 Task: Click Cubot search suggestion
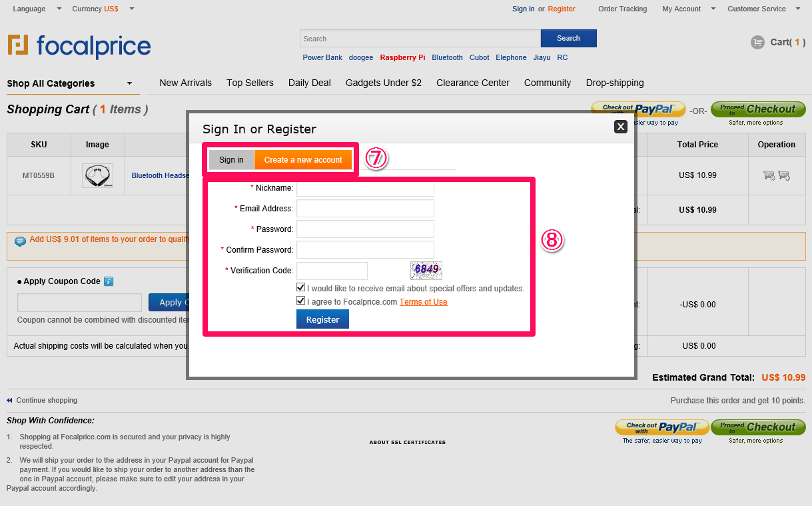point(479,57)
